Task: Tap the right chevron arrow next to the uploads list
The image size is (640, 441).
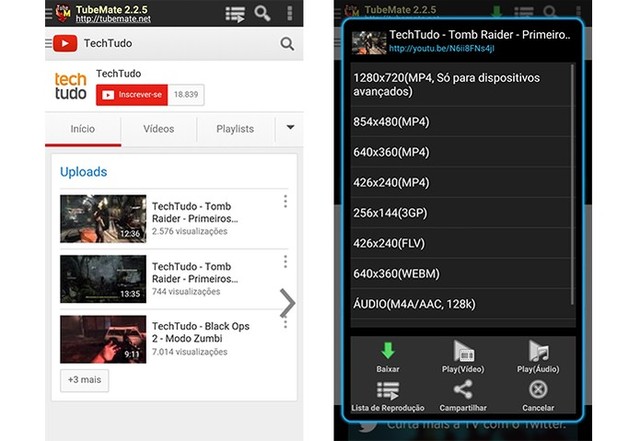Action: point(287,303)
